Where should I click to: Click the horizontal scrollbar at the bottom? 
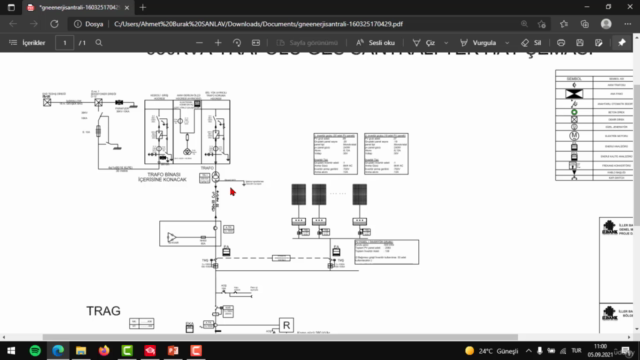click(x=280, y=337)
